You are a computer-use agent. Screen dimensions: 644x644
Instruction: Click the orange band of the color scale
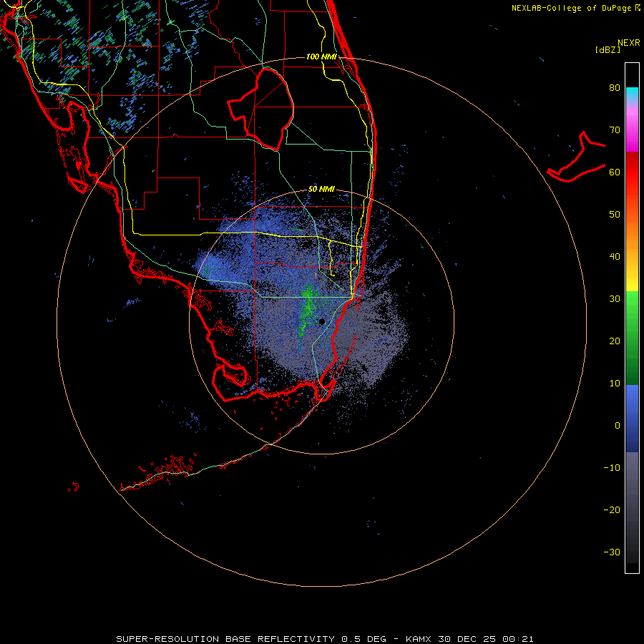tap(632, 230)
